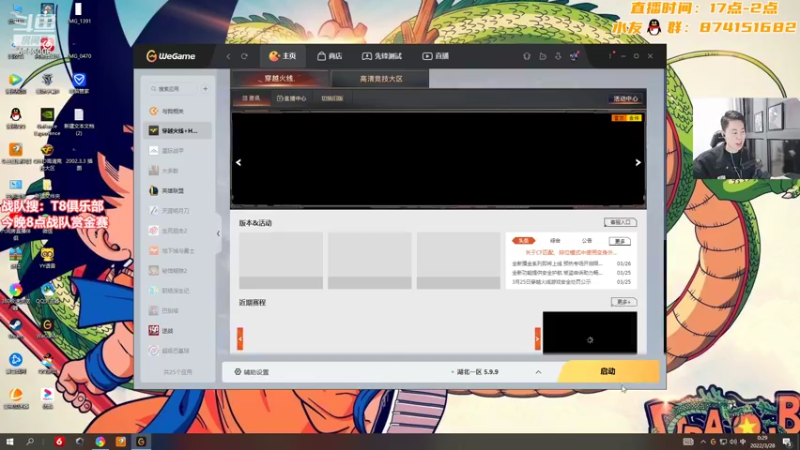Show previous banner slide with left arrow
The image size is (800, 450).
[x=238, y=162]
